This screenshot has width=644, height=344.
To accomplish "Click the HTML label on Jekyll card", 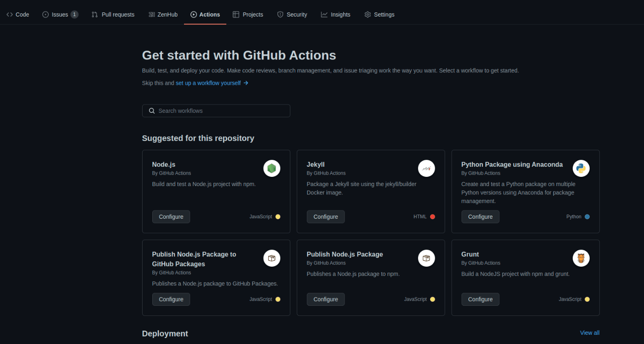I will (x=420, y=217).
